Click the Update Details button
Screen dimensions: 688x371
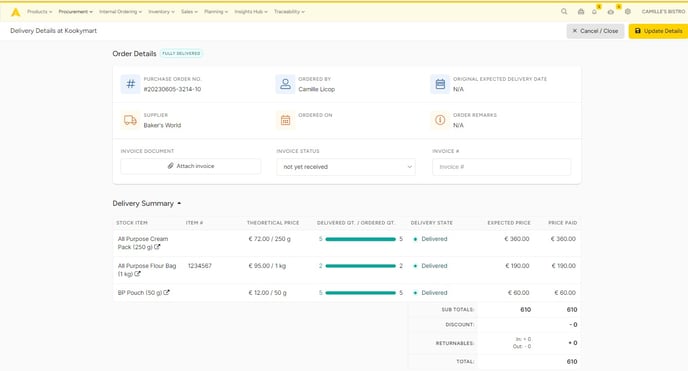(x=658, y=31)
